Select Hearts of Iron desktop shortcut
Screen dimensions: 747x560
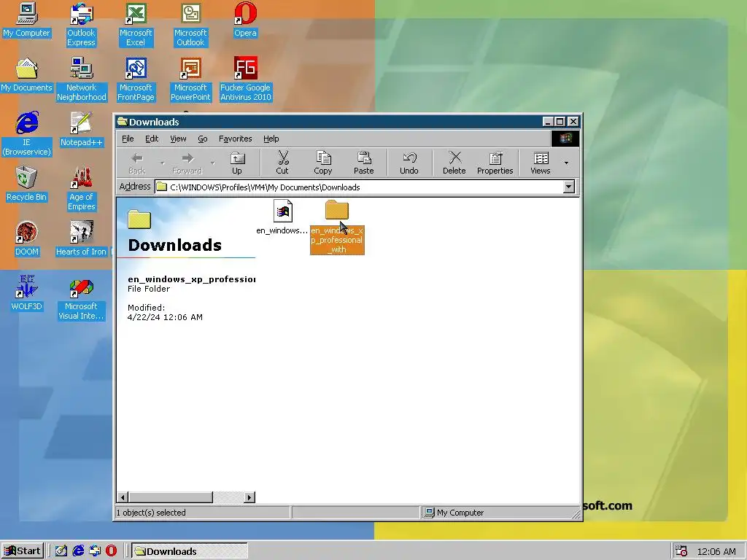tap(81, 239)
